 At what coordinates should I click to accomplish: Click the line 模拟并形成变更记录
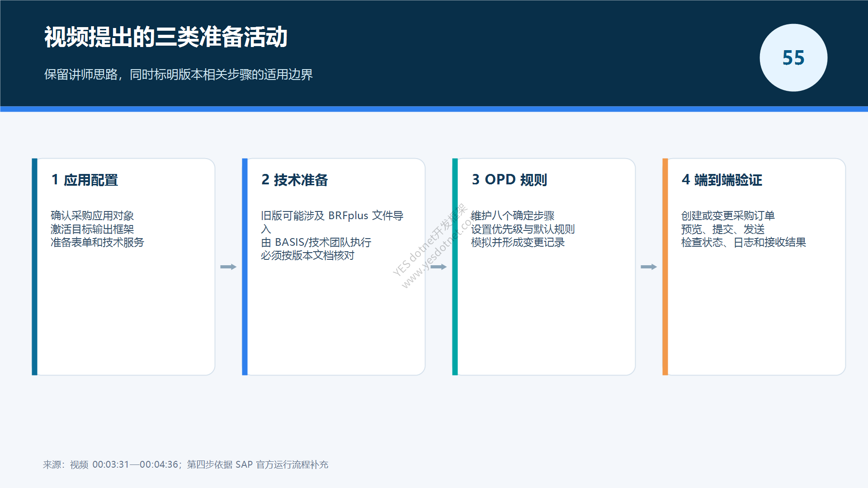tap(518, 242)
